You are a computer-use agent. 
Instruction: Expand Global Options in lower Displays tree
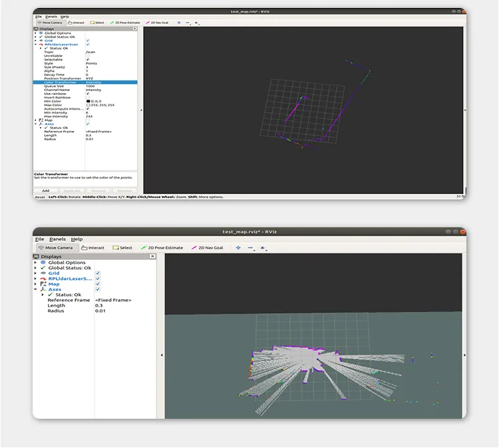pos(36,263)
